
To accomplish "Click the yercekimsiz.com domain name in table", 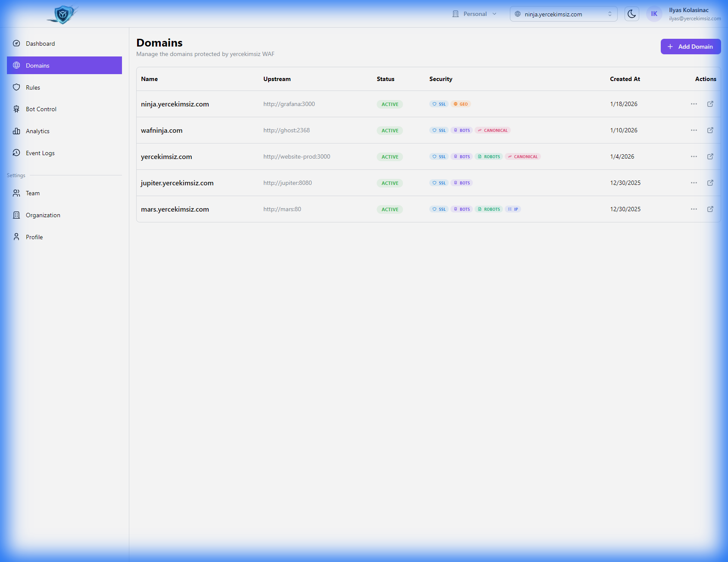I will tap(166, 156).
